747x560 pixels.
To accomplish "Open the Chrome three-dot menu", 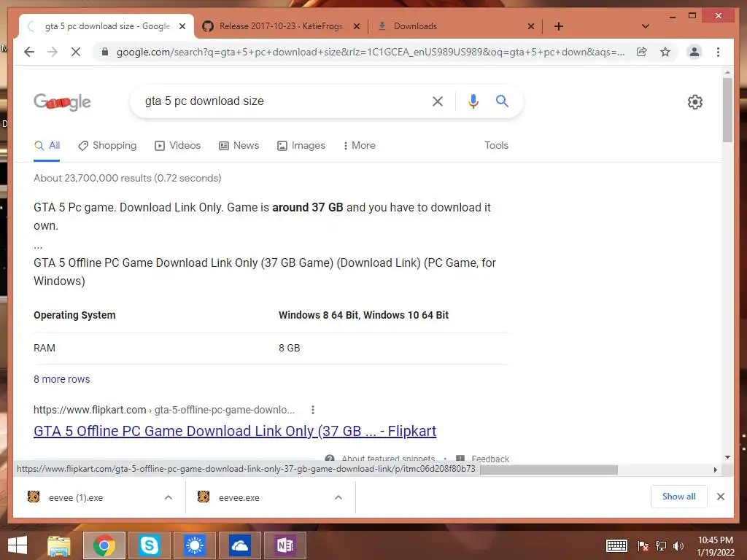I will click(x=718, y=52).
